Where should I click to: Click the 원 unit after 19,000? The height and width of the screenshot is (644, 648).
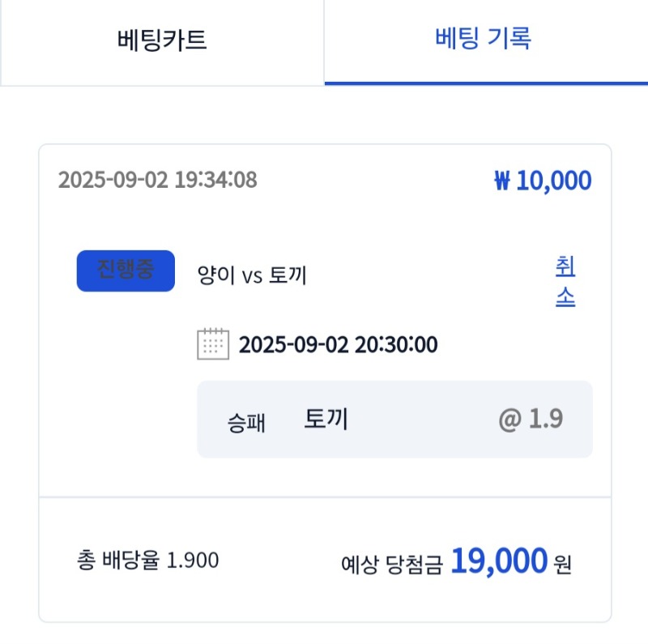click(x=562, y=565)
